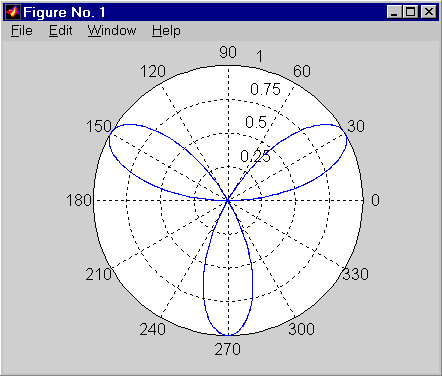The image size is (442, 376).
Task: Click the radial label 1
Action: pos(260,56)
